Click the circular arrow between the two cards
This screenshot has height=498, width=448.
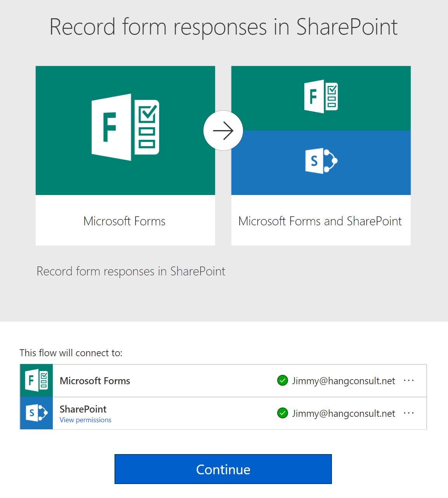point(223,131)
